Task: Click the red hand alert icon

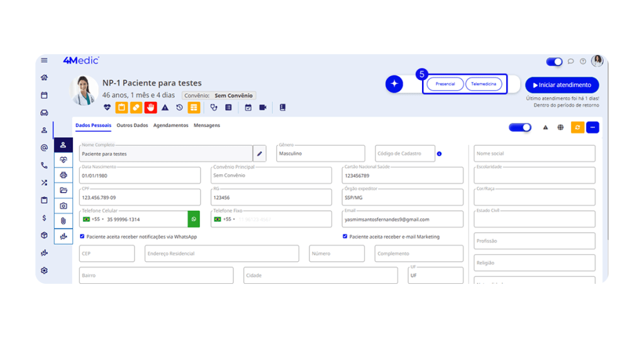Action: tap(151, 108)
